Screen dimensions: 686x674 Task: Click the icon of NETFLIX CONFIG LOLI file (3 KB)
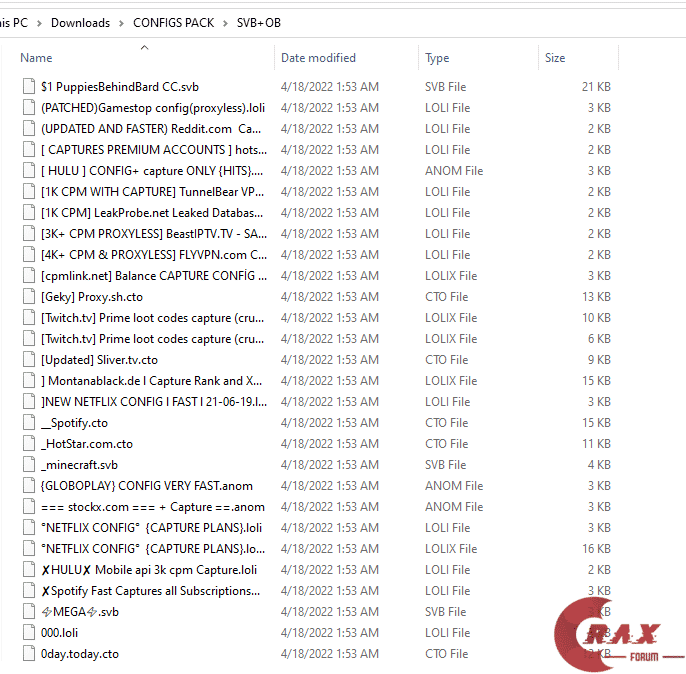point(29,527)
